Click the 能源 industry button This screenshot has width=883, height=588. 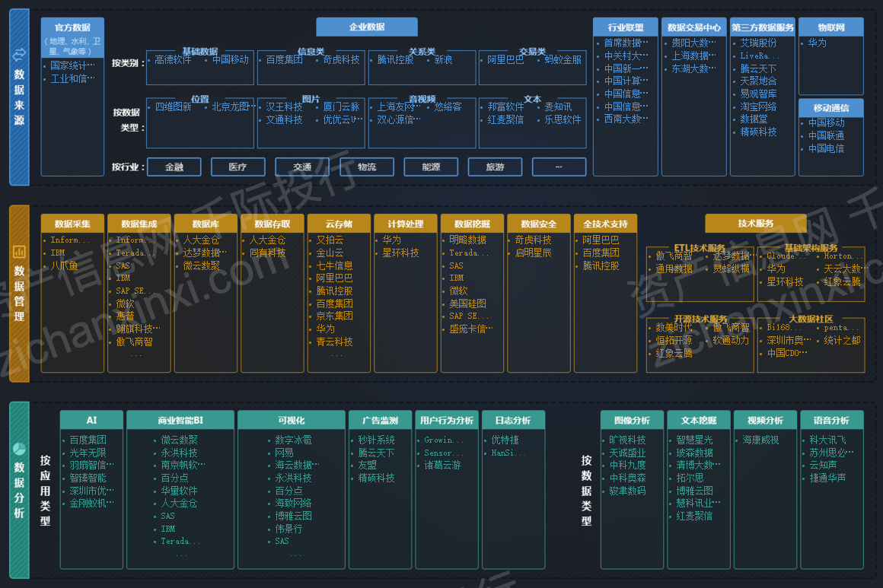[431, 167]
